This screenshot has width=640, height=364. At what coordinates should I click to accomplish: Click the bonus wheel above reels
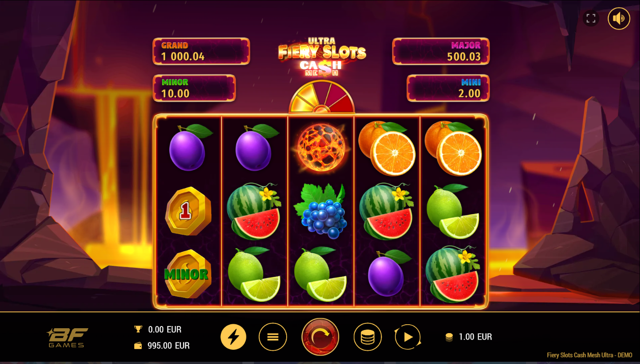click(322, 97)
